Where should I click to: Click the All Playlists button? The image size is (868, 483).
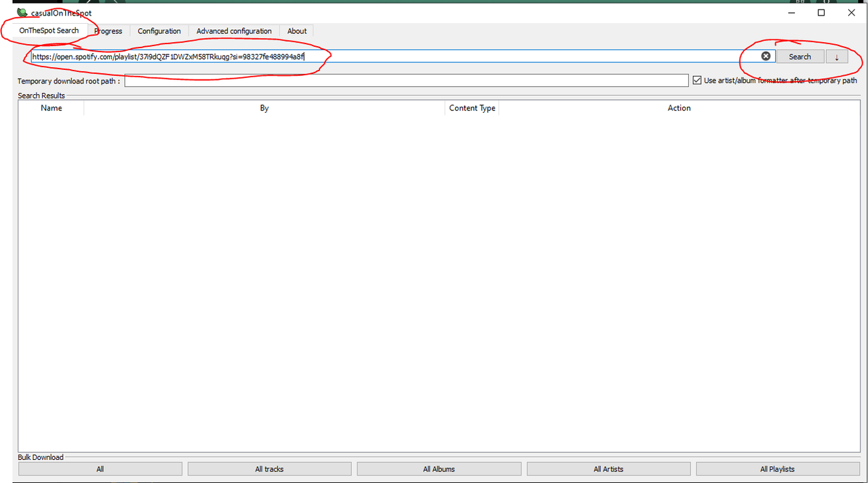click(777, 469)
